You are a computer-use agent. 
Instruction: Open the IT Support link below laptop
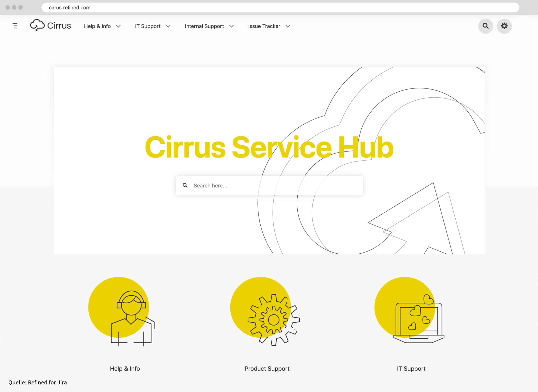[x=411, y=368]
